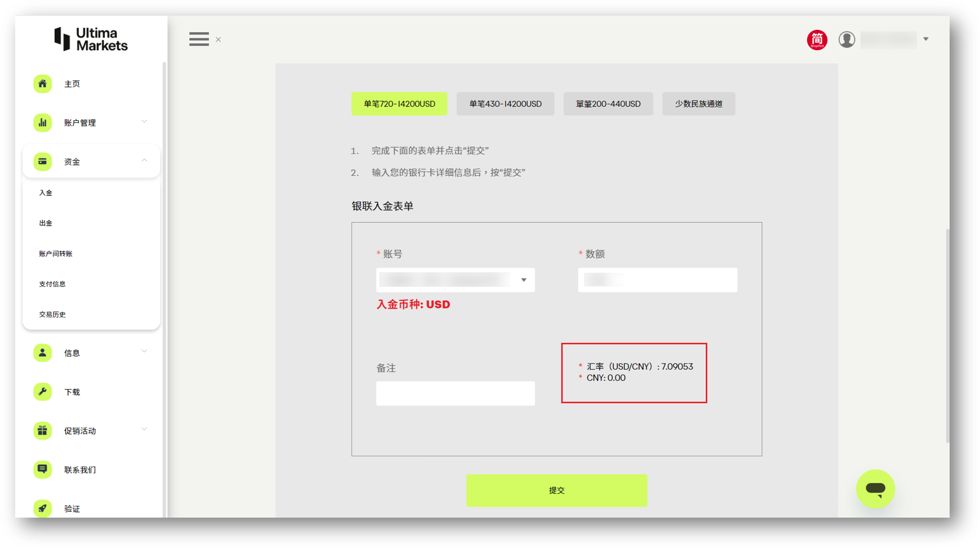Screen dimensions: 980x548
Task: Open the account dropdown arrow at top right
Action: 926,39
